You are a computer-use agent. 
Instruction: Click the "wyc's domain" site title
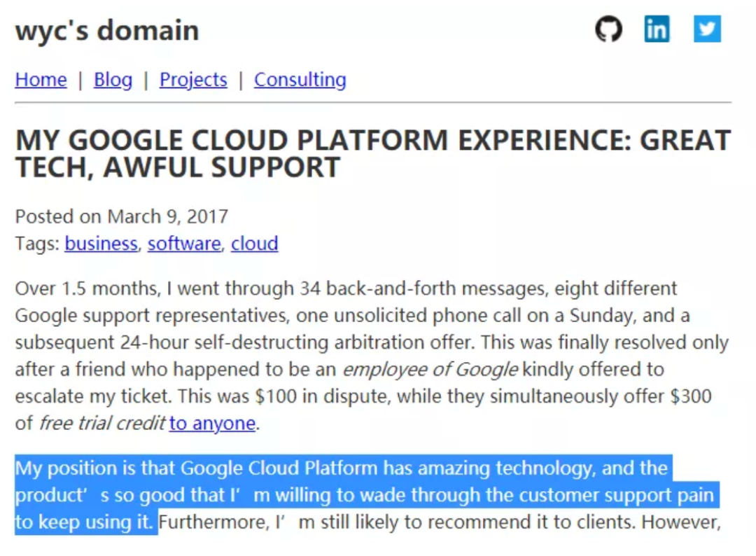click(x=107, y=30)
